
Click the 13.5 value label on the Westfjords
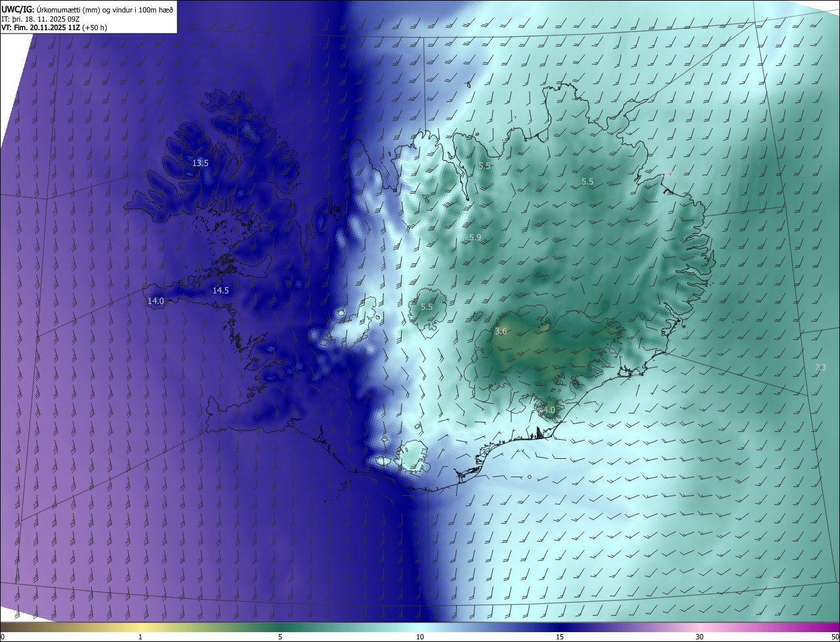coord(200,163)
